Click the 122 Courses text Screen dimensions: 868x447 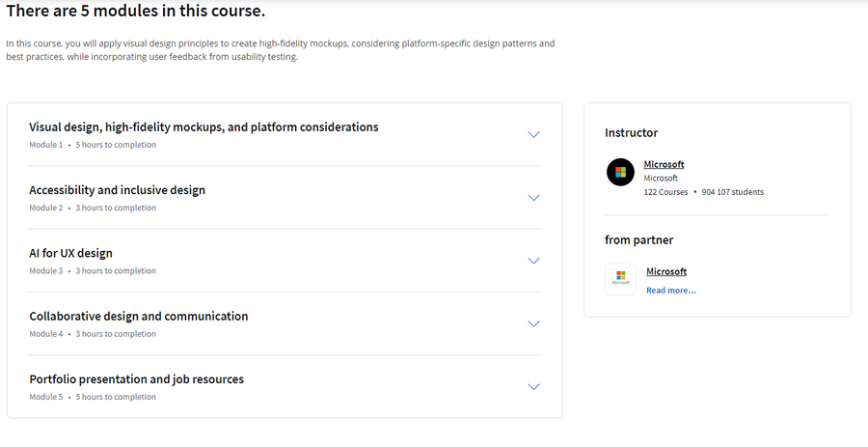(665, 192)
